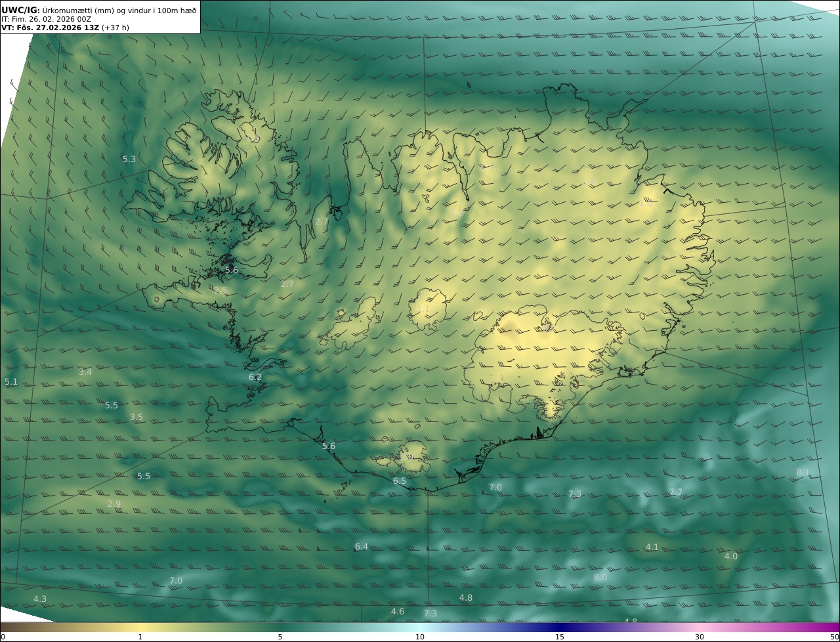Screen dimensions: 840x642
Task: Click the colorbar tick label '1'
Action: coord(140,637)
